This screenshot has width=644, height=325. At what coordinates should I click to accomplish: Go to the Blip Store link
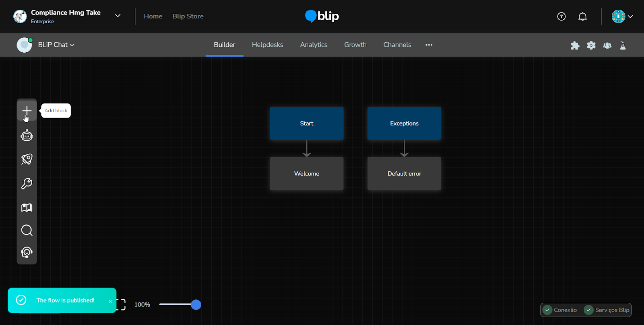coord(188,16)
